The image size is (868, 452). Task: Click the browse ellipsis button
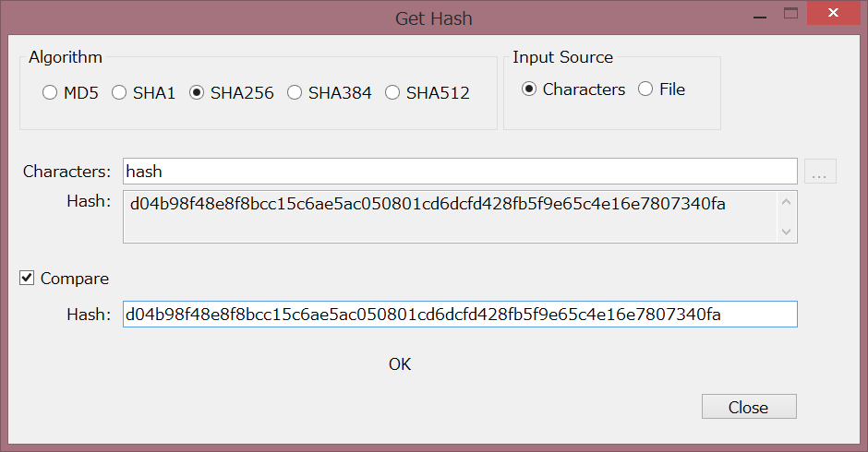(x=820, y=172)
